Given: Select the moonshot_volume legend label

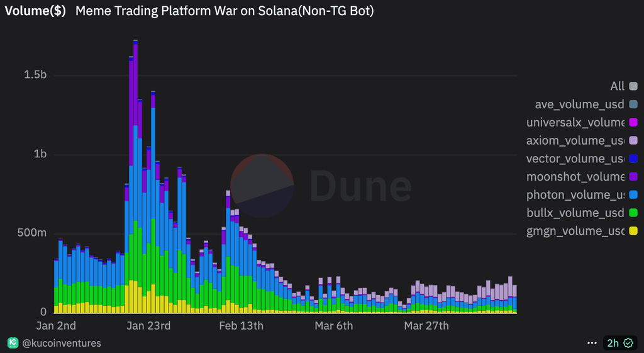Looking at the screenshot, I should click(575, 177).
